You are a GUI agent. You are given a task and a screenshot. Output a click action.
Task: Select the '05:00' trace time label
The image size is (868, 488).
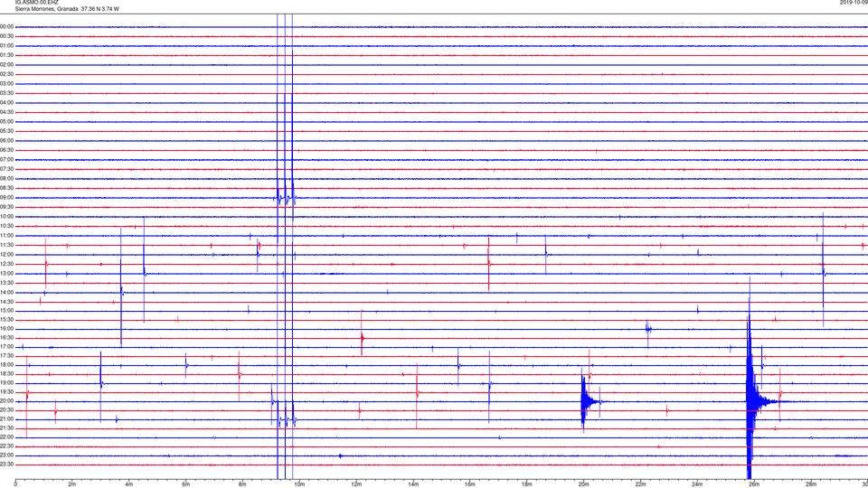click(x=6, y=122)
